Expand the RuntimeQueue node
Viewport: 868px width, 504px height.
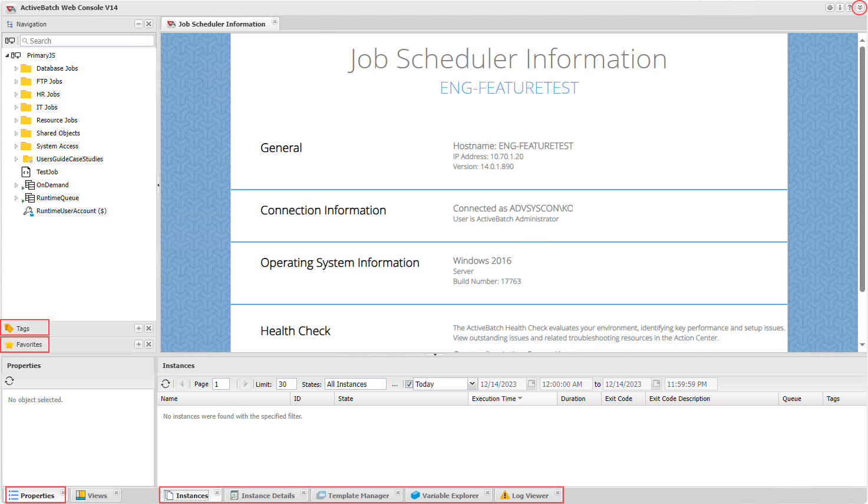[16, 198]
